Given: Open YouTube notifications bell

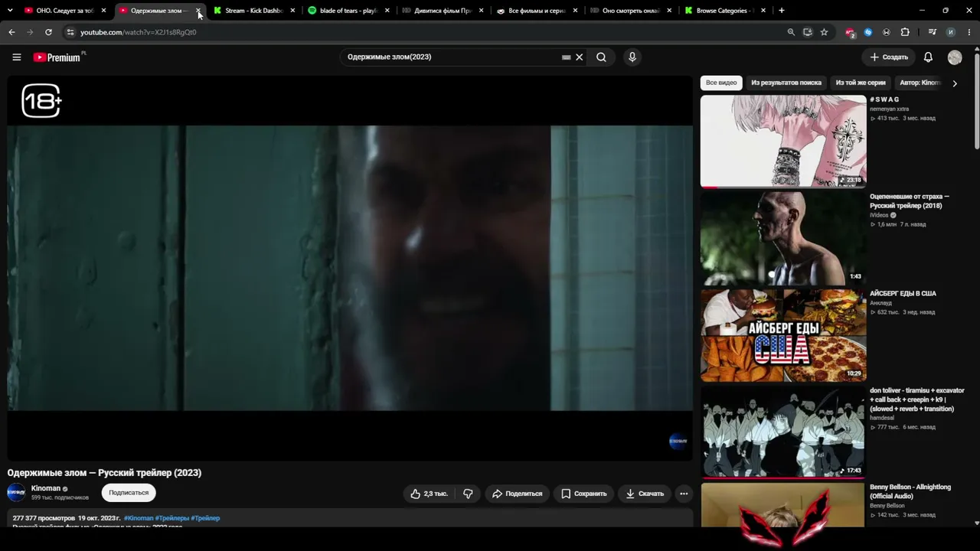Looking at the screenshot, I should tap(928, 57).
